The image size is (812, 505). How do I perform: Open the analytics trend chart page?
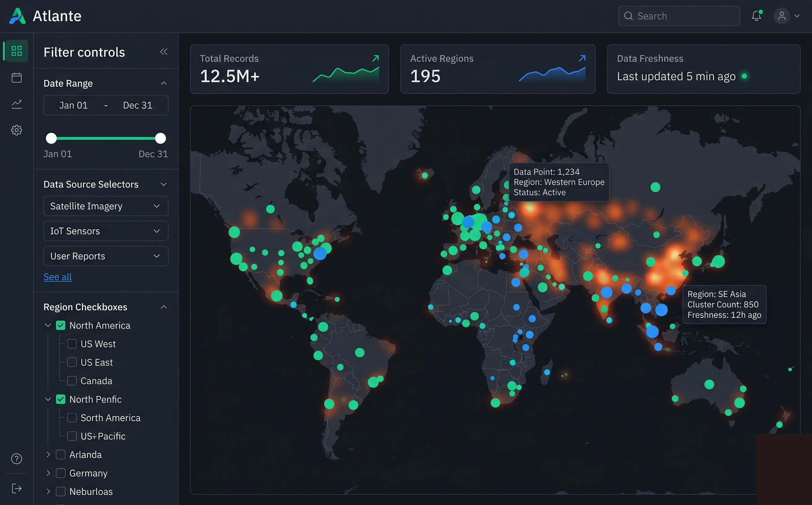(17, 104)
